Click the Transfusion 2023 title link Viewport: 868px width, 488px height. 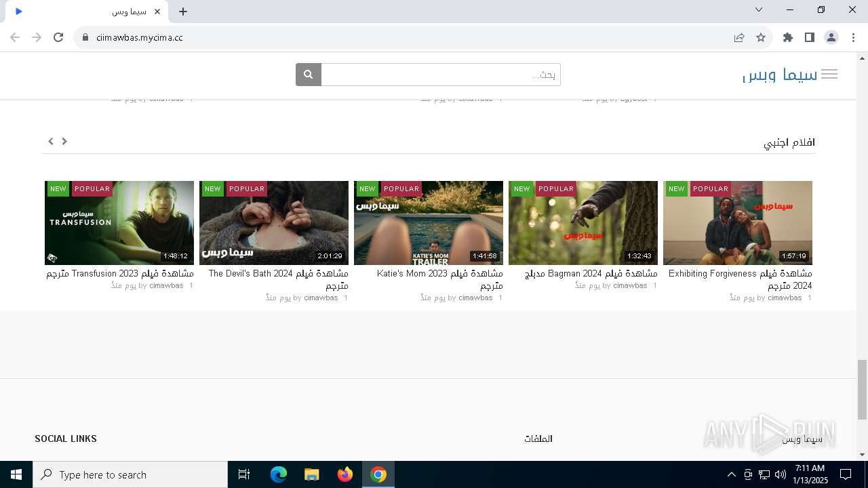(x=120, y=274)
